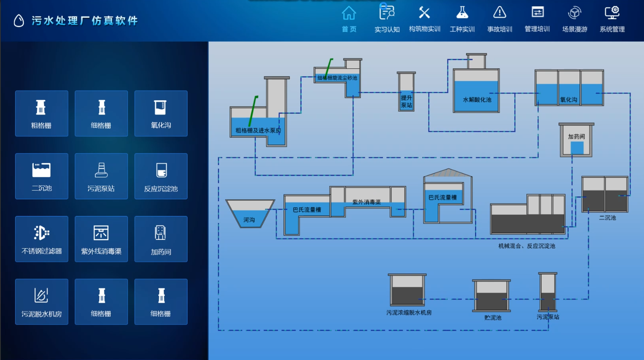644x360 pixels.
Task: Open the 不锈钢过滤器 tile
Action: tap(41, 239)
